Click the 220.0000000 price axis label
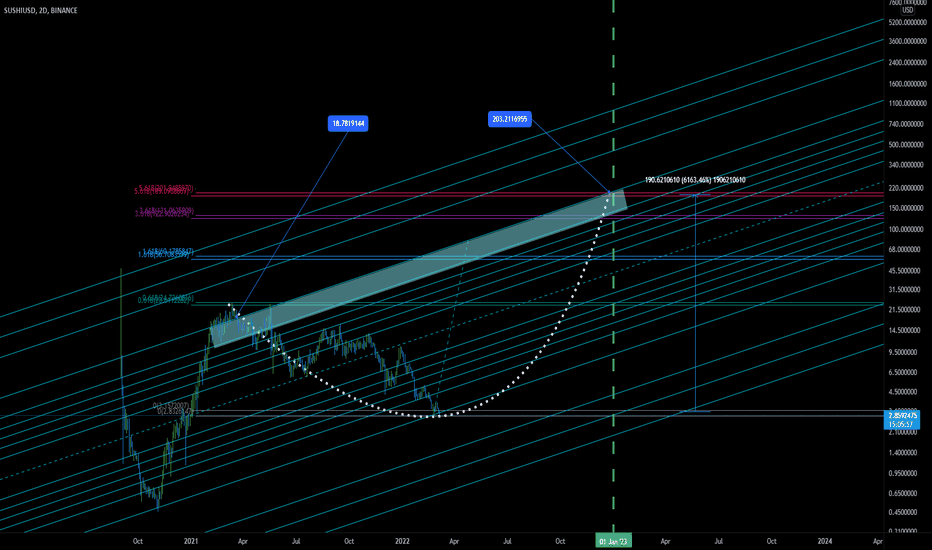This screenshot has width=932, height=550. pyautogui.click(x=908, y=188)
